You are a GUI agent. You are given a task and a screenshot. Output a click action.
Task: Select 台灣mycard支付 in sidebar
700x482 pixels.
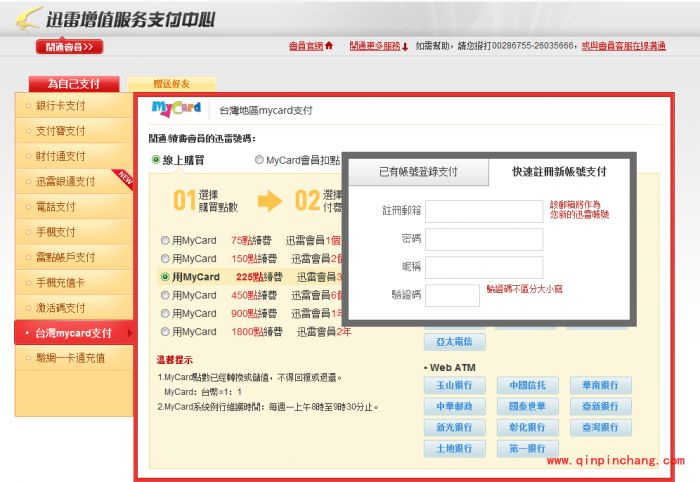click(74, 333)
